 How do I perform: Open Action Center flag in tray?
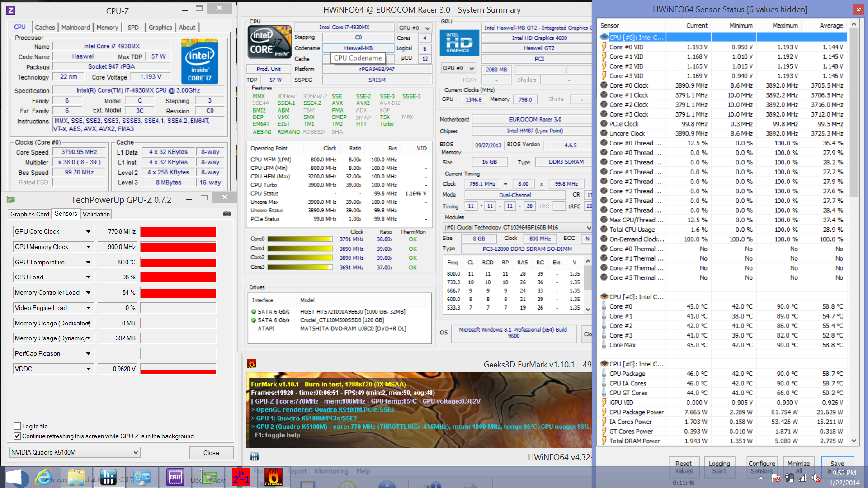[x=776, y=478]
